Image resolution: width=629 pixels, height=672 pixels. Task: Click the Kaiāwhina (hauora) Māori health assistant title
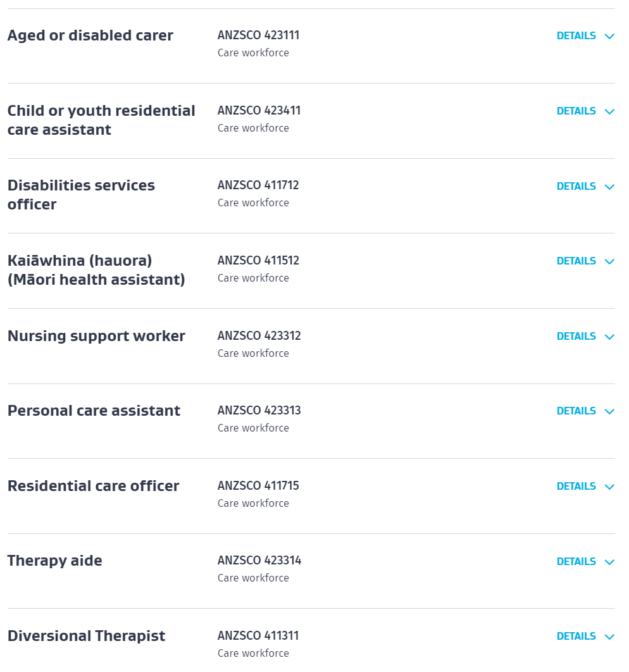(96, 270)
